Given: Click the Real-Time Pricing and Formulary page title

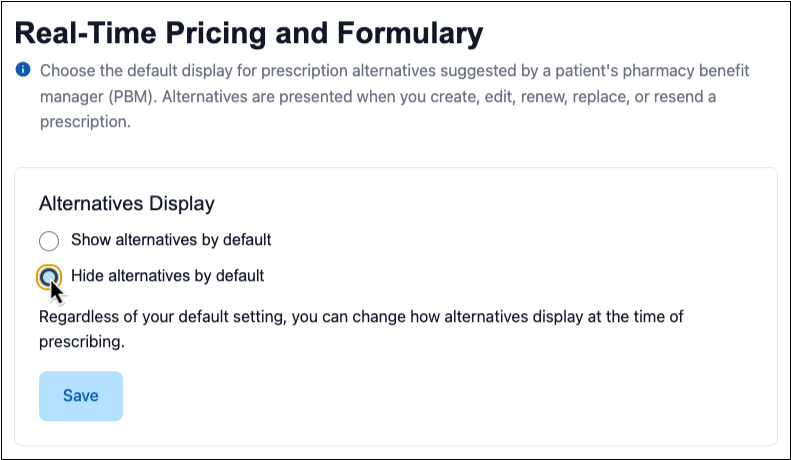Looking at the screenshot, I should click(249, 33).
